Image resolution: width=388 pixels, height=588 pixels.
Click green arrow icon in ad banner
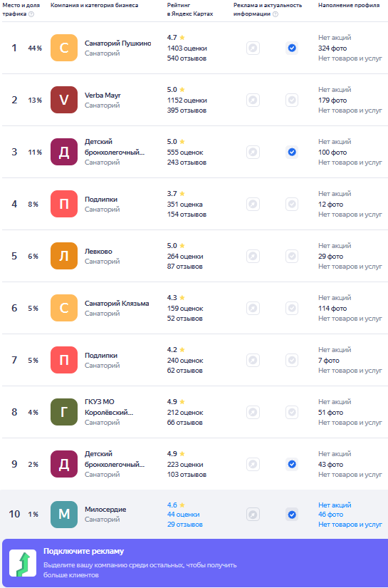coord(23,563)
